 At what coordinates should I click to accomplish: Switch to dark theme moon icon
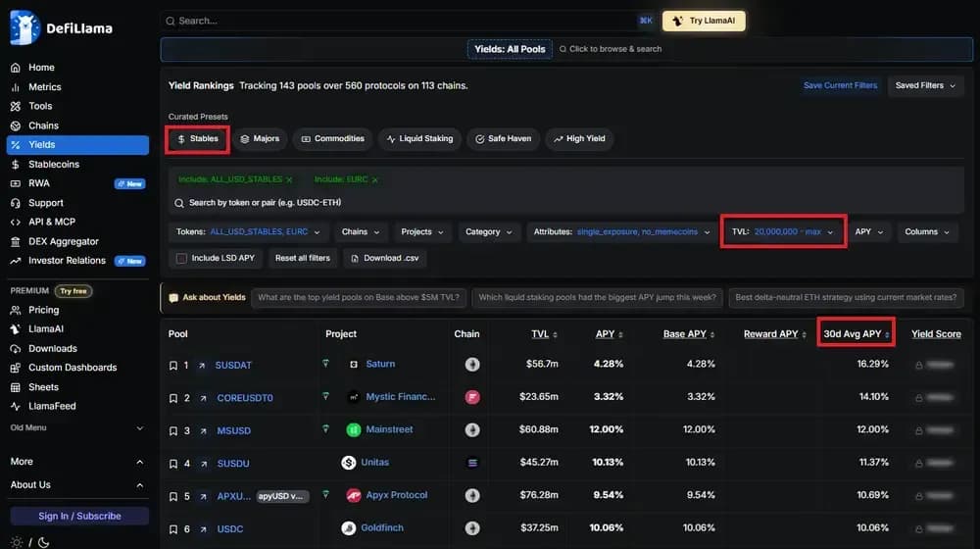pos(43,542)
